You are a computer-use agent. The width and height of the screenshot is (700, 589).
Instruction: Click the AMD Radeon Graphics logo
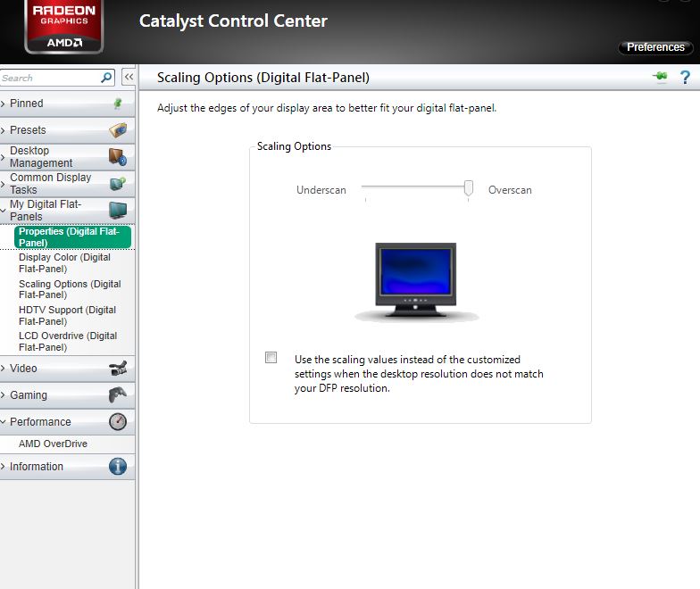click(x=64, y=27)
